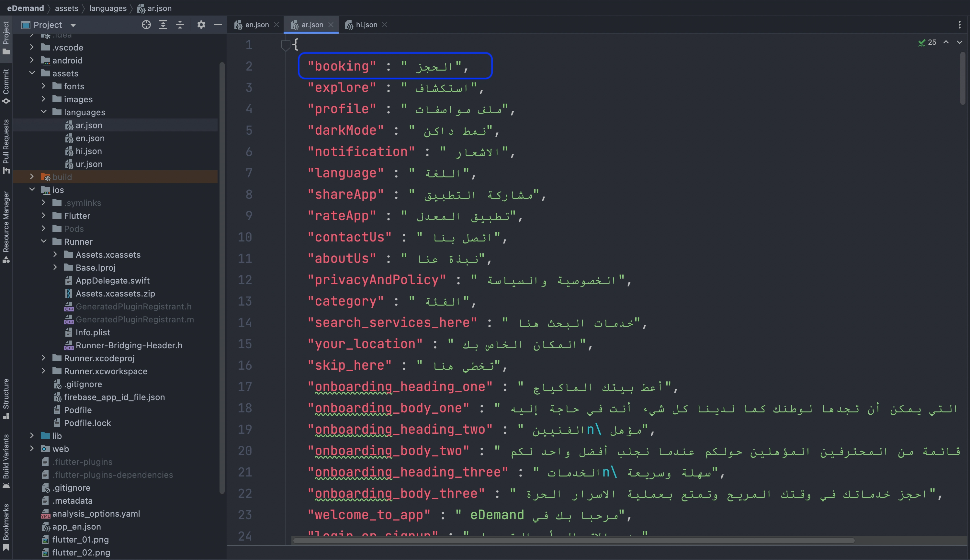The image size is (970, 560).
Task: Expand the .vscode folder
Action: click(x=32, y=47)
